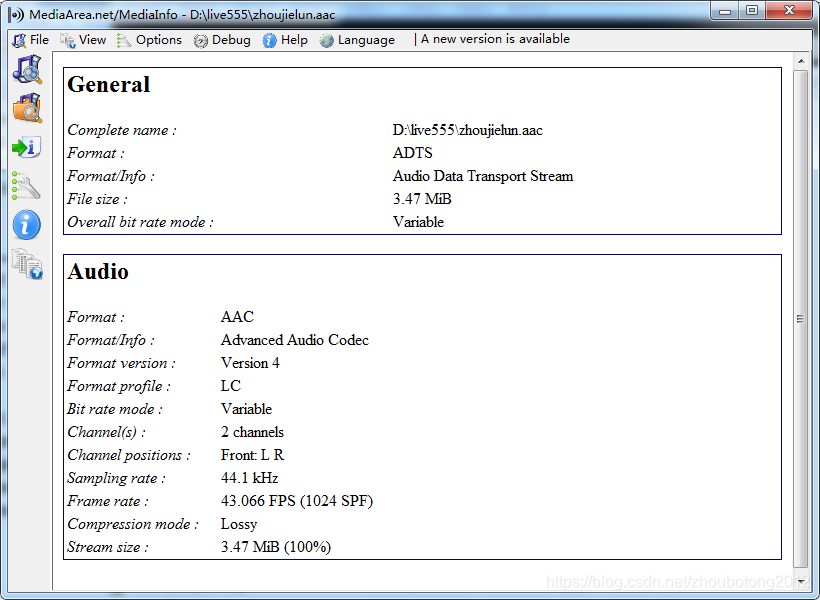The width and height of the screenshot is (820, 600).
Task: Click the 'ADTS' format value
Action: tap(413, 153)
